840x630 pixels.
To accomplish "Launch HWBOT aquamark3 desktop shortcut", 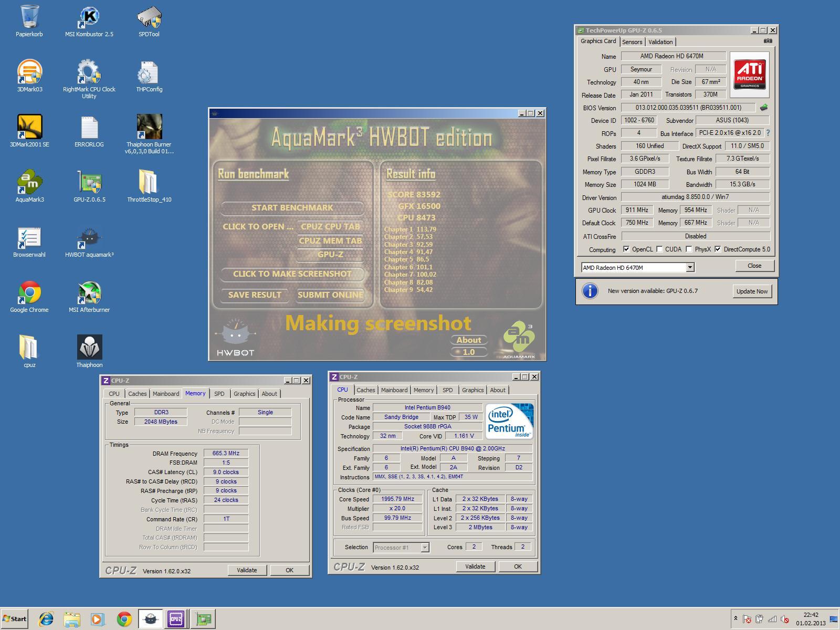I will [x=89, y=241].
